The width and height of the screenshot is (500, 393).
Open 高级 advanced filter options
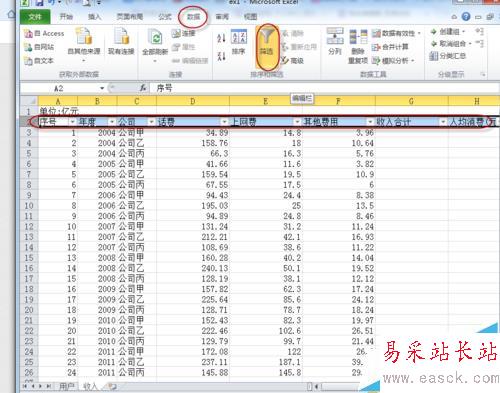tap(293, 61)
